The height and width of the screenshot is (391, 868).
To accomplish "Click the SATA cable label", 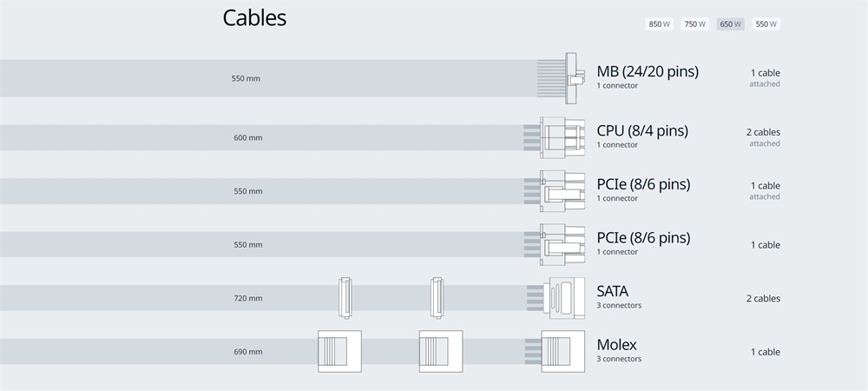I will pos(612,291).
